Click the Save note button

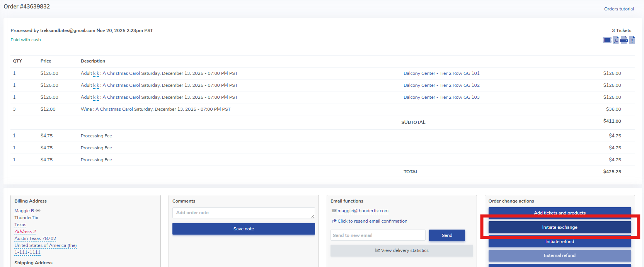tap(244, 229)
